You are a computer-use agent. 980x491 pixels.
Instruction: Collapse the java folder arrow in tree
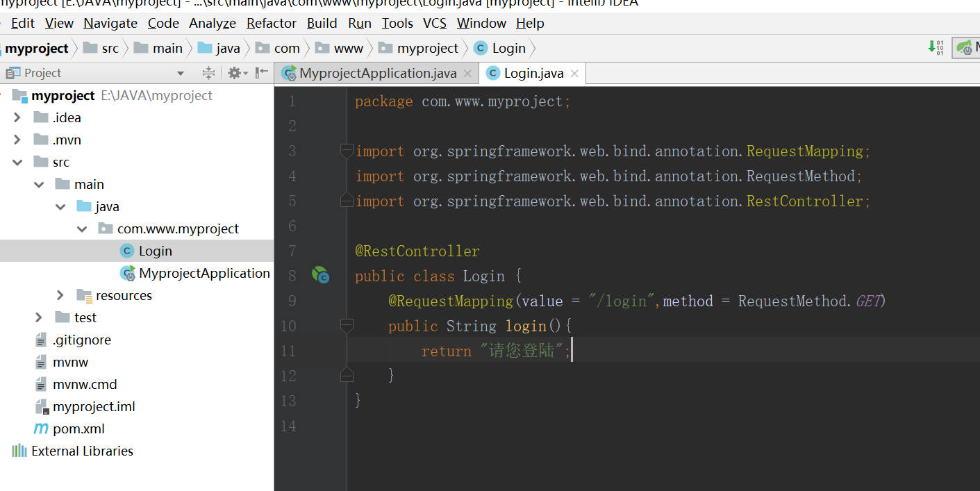[62, 206]
